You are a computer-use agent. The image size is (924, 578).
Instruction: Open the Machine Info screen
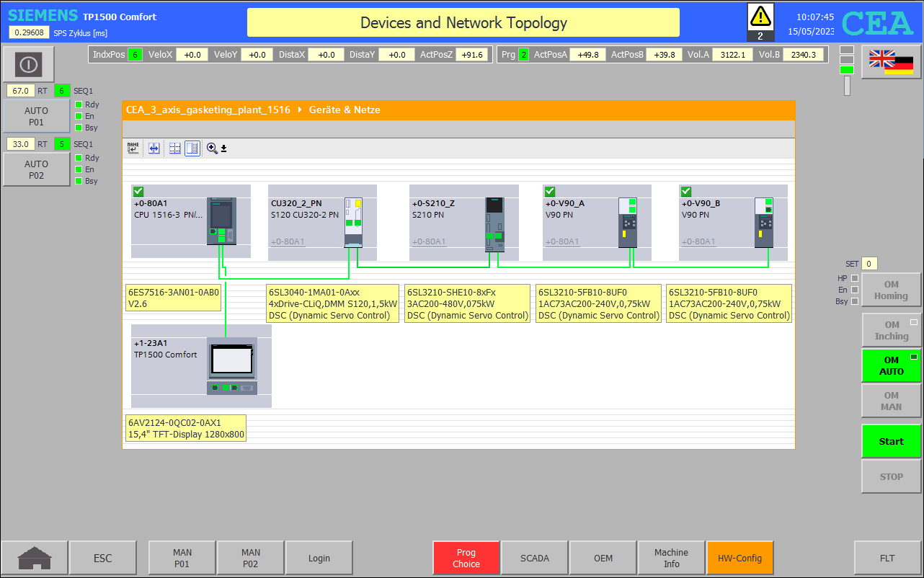(672, 558)
